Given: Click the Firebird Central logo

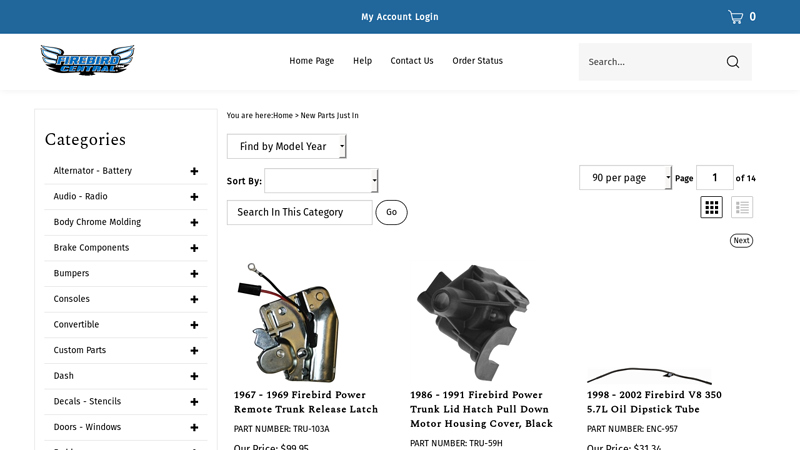Looking at the screenshot, I should tap(87, 60).
